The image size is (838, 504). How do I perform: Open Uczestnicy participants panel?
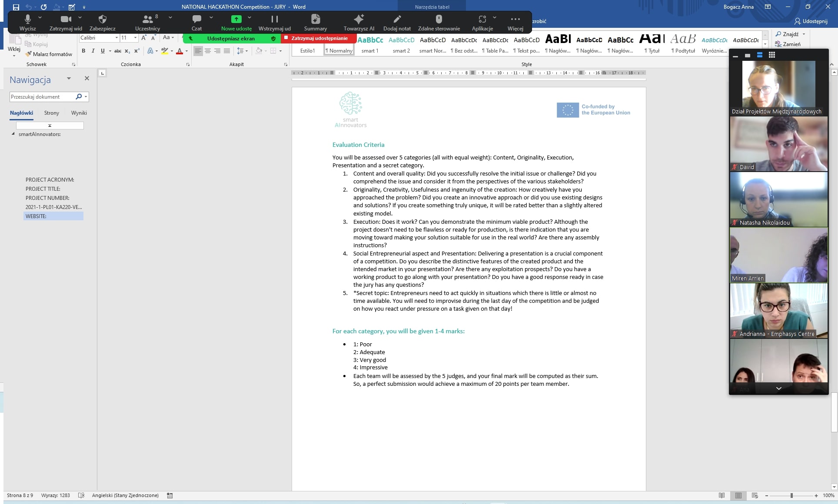147,22
